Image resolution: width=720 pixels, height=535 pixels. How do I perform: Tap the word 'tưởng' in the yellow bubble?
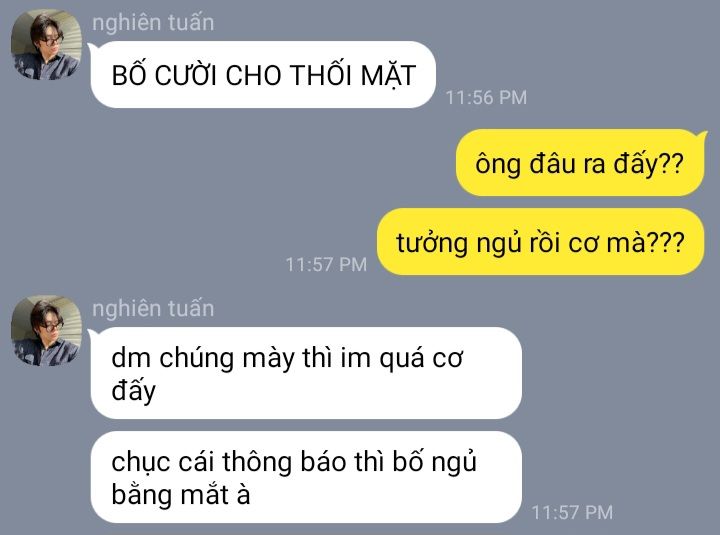click(432, 243)
